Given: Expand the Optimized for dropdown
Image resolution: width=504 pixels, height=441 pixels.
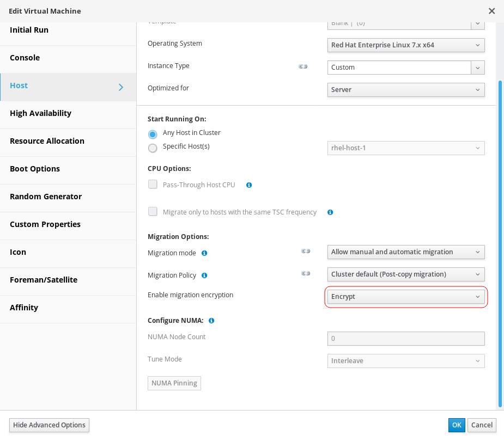Looking at the screenshot, I should [x=406, y=90].
